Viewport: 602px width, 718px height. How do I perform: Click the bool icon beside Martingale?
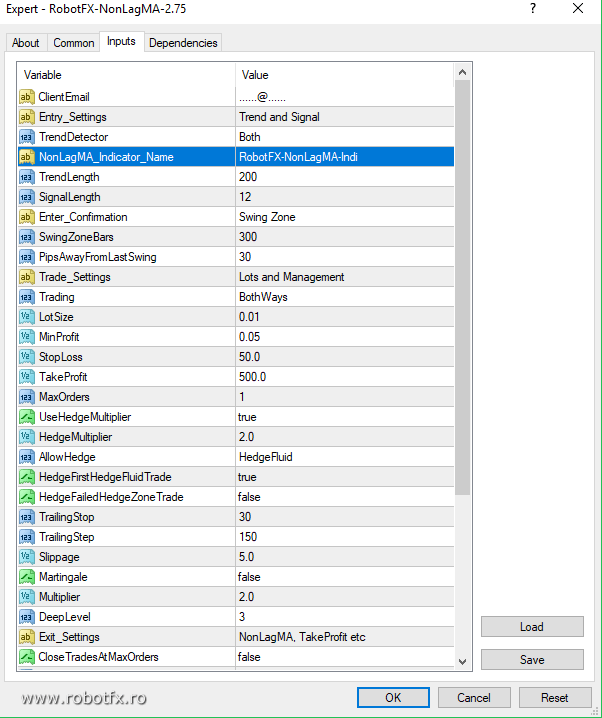coord(27,577)
